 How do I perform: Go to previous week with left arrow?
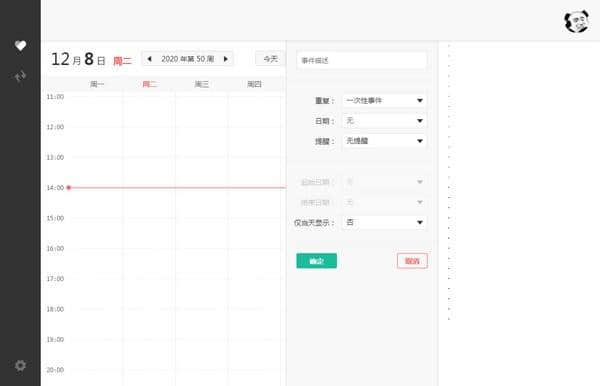(x=150, y=59)
